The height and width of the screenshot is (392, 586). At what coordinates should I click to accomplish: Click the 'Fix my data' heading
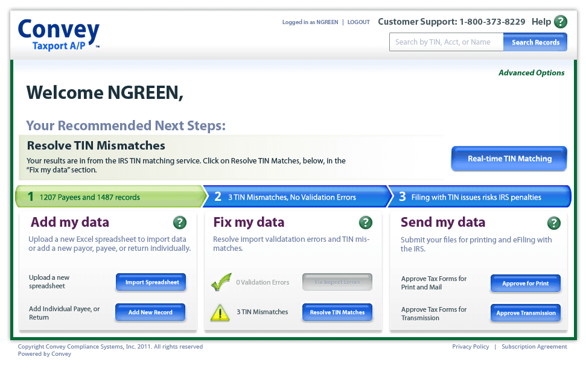[249, 222]
